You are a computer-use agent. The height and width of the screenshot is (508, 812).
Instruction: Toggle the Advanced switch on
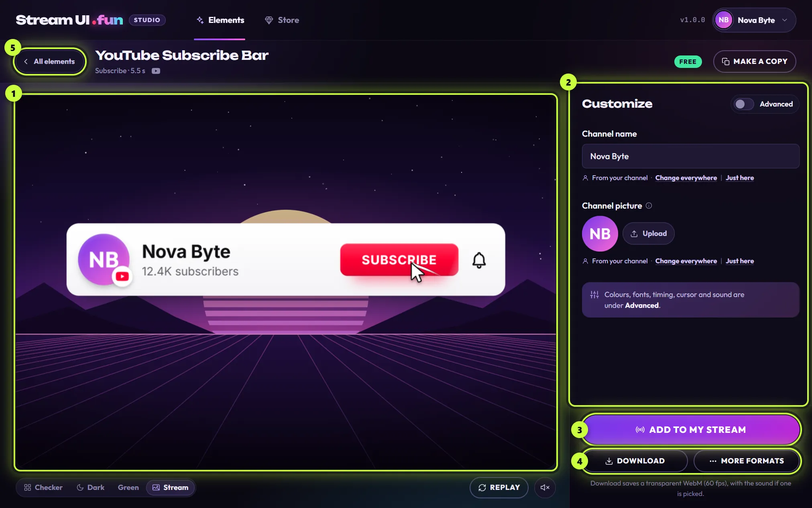(743, 104)
